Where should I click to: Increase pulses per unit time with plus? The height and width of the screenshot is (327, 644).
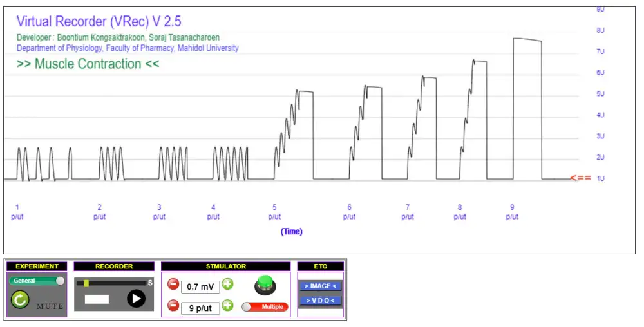228,306
